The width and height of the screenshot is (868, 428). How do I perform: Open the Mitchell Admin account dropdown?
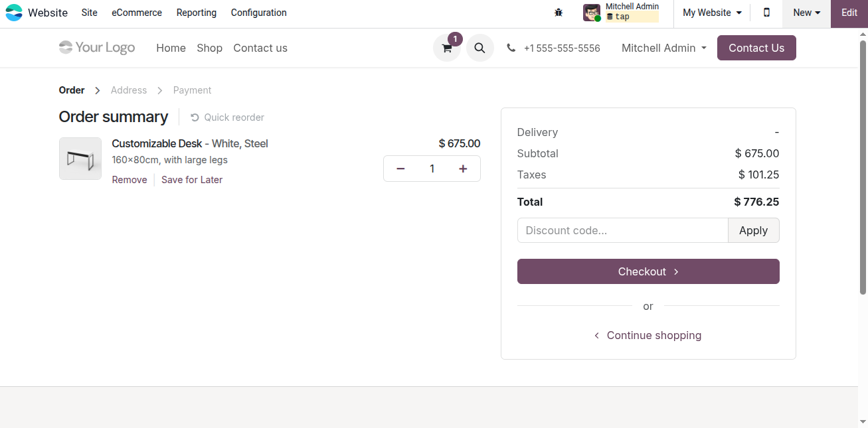tap(663, 48)
